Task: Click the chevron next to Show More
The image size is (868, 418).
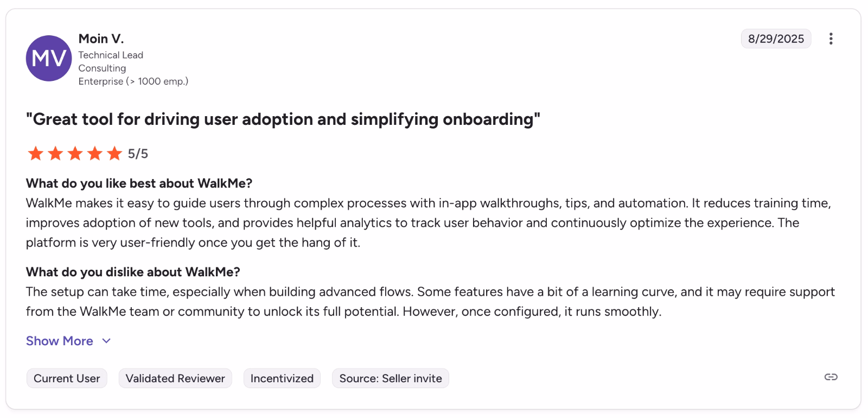Action: tap(106, 341)
